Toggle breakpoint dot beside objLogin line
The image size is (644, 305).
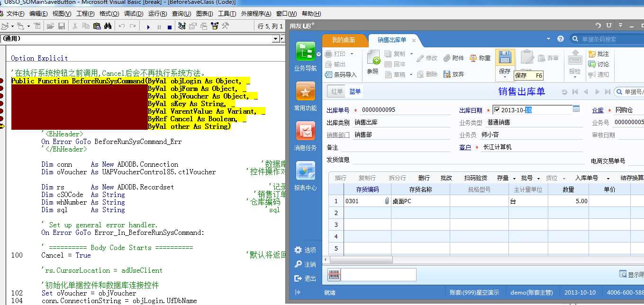point(2,81)
